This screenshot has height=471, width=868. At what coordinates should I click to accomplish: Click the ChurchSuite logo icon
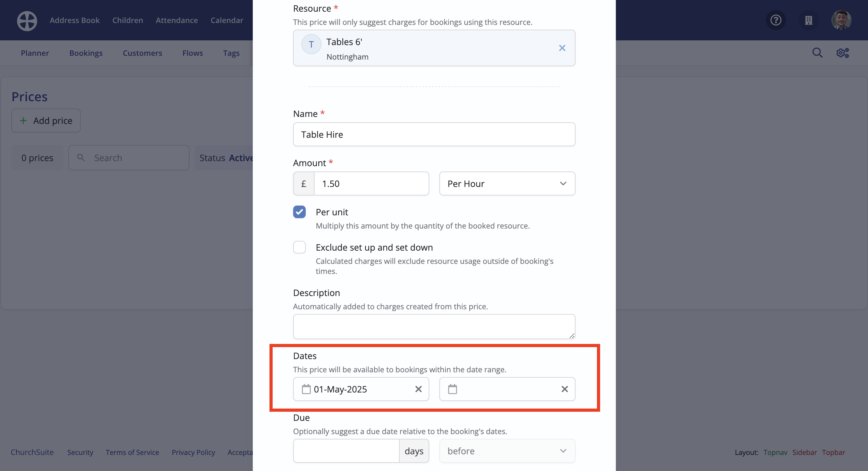pos(27,20)
